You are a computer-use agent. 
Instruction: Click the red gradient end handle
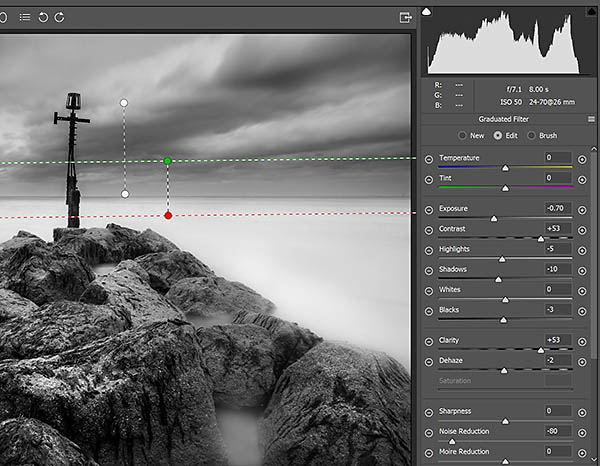point(167,215)
